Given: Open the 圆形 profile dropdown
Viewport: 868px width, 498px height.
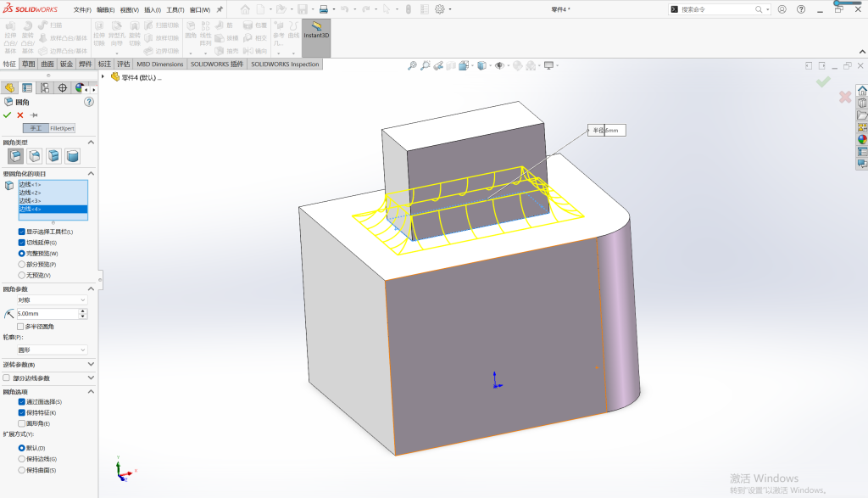Looking at the screenshot, I should [52, 350].
